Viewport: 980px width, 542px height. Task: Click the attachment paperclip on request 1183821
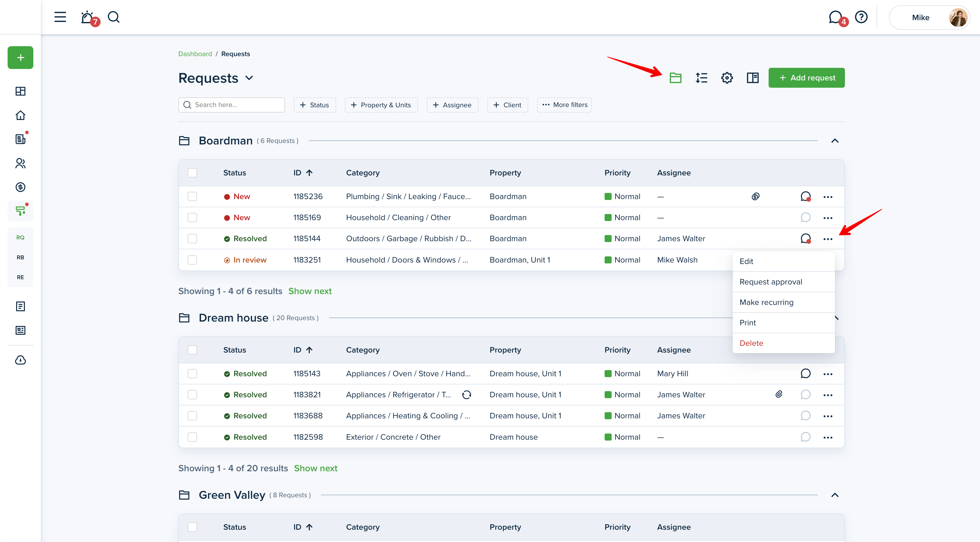pyautogui.click(x=779, y=394)
